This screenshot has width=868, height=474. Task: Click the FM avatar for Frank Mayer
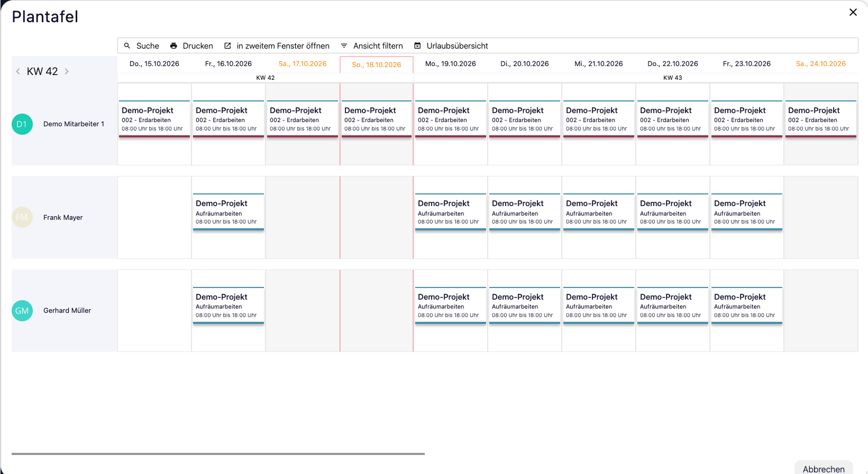pos(22,217)
